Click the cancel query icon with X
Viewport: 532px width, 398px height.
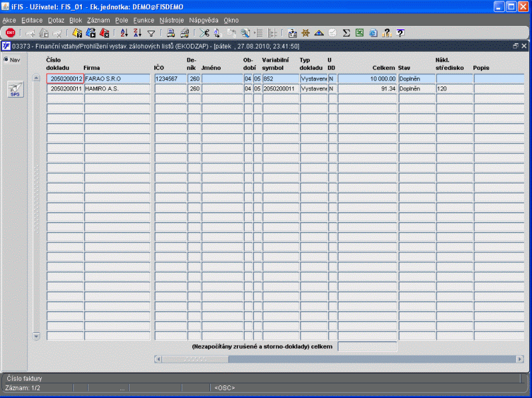point(104,33)
